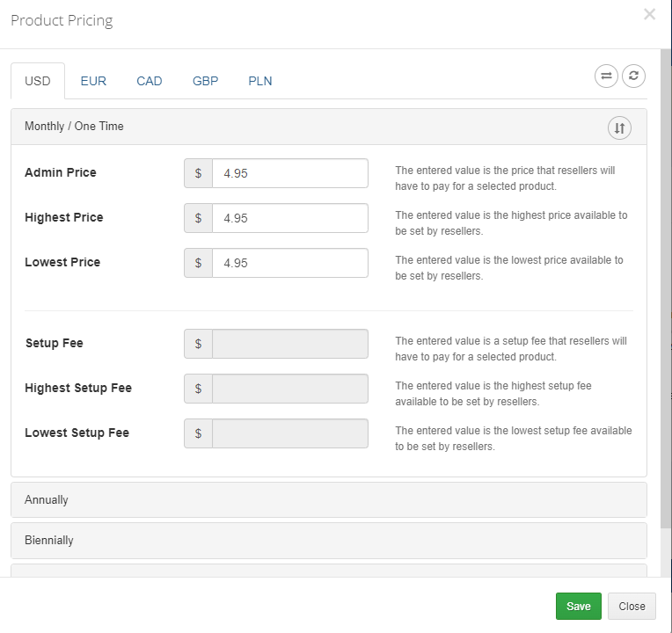672x633 pixels.
Task: Click the Admin Price input field
Action: pos(290,173)
